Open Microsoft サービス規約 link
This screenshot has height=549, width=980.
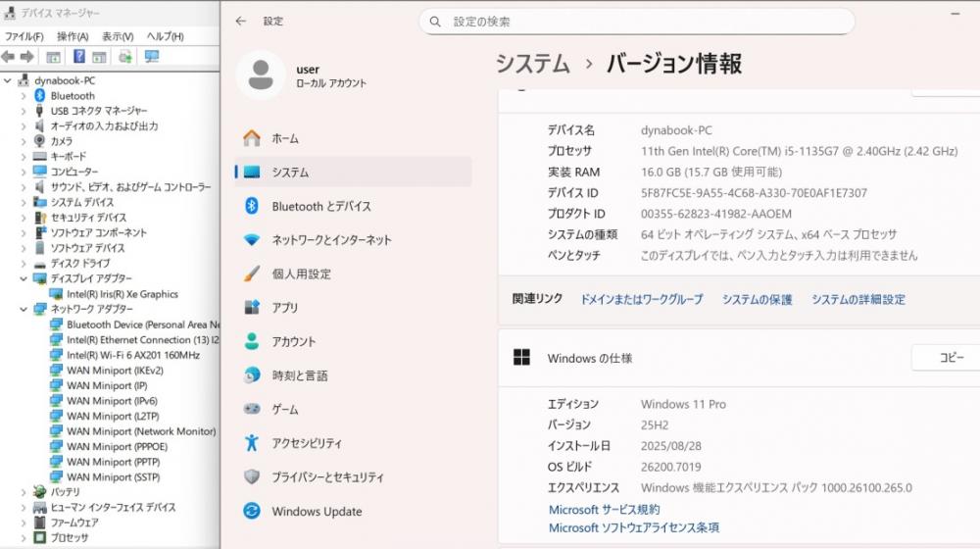(604, 510)
